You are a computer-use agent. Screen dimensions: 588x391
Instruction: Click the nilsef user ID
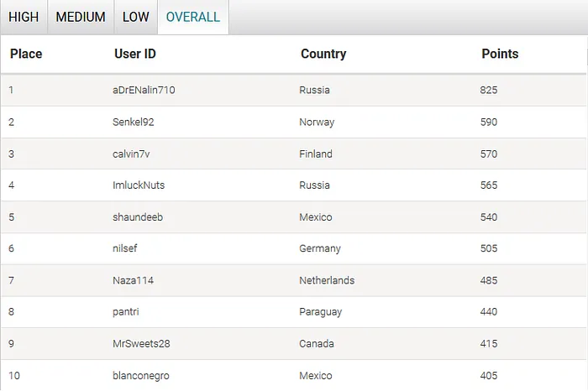[x=125, y=248]
